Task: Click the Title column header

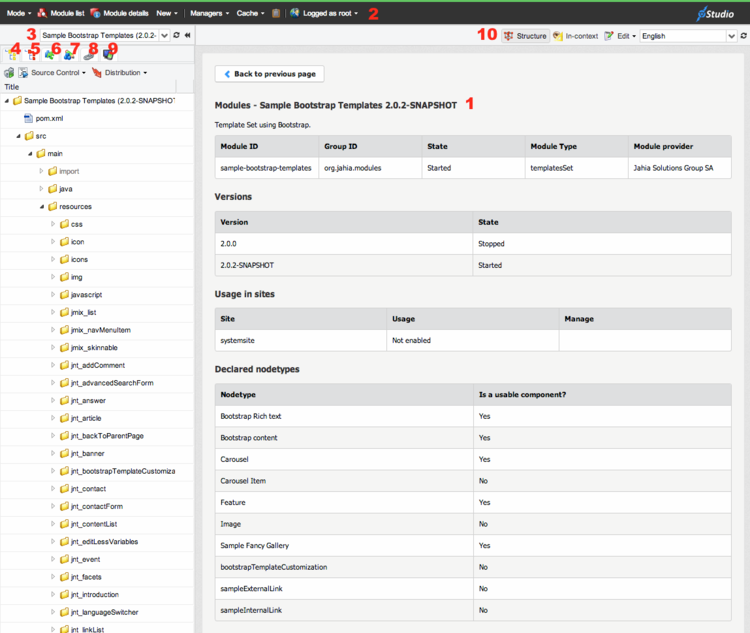Action: 88,87
